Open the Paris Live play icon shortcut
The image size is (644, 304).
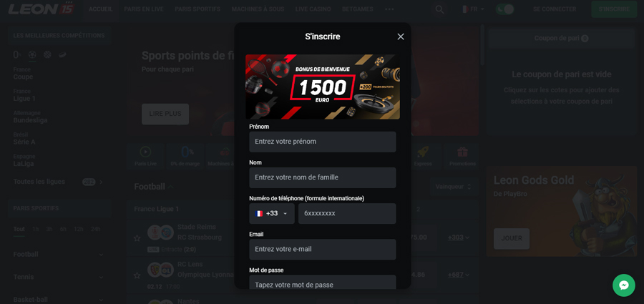145,152
